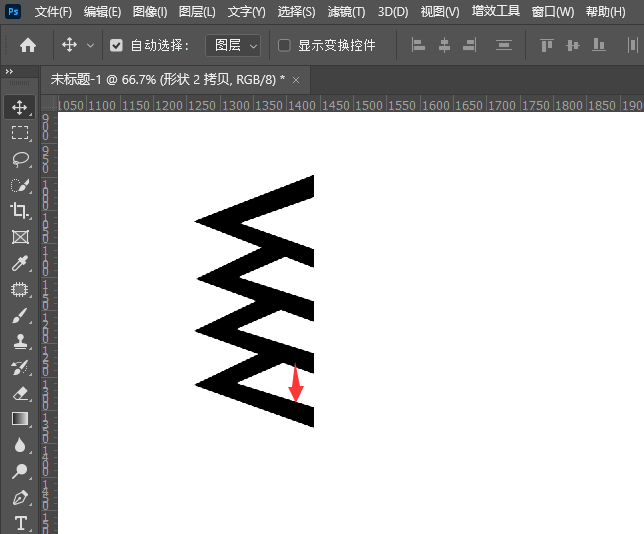Image resolution: width=644 pixels, height=534 pixels.
Task: Select the Horizontal Type tool
Action: (19, 523)
